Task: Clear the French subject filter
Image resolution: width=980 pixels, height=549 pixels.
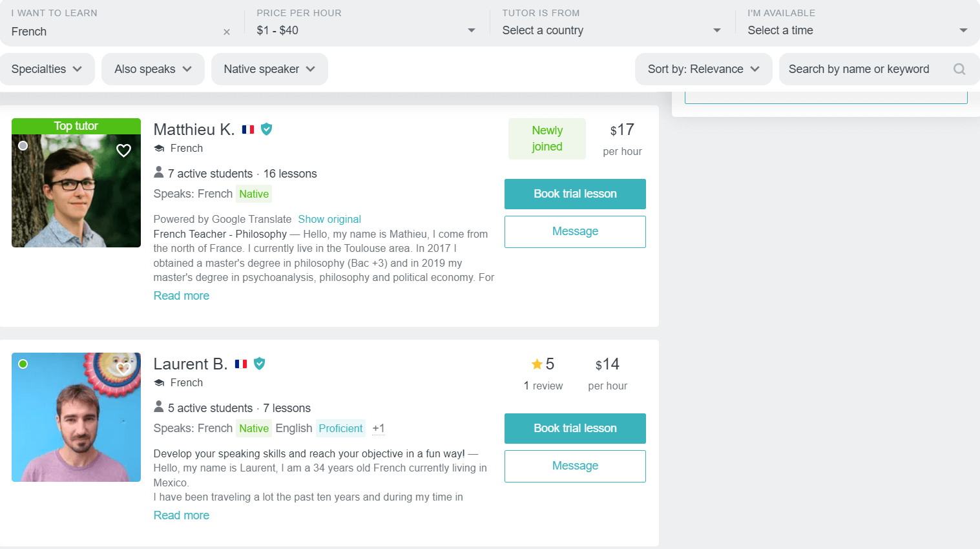Action: tap(227, 31)
